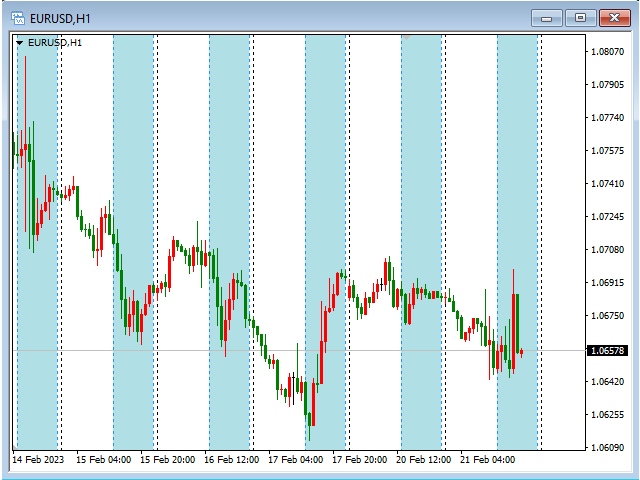Select the 1.08070 level on price scale
The height and width of the screenshot is (480, 640).
pos(608,51)
